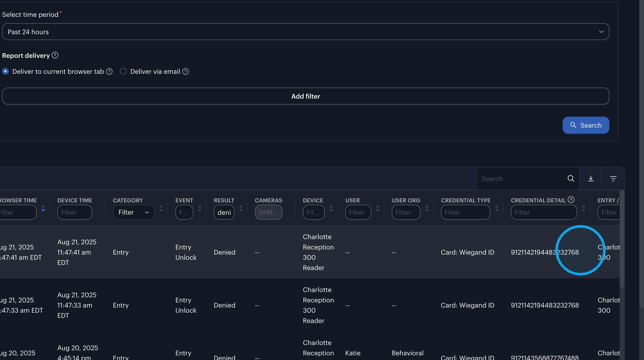Image resolution: width=644 pixels, height=360 pixels.
Task: Click the table's vertical scrollbar
Action: (622, 239)
